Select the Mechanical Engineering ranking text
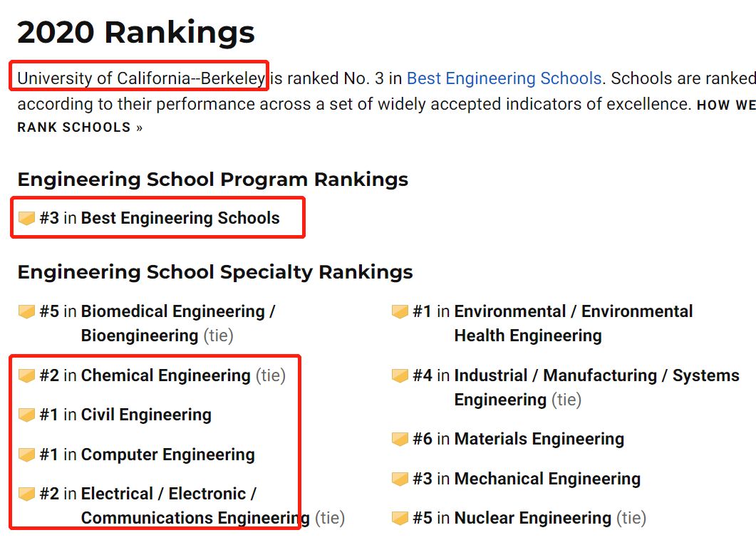Viewport: 756px width, 540px height. coord(527,479)
